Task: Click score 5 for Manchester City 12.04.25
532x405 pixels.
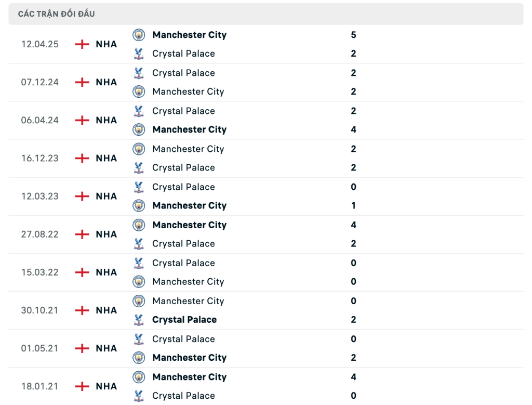Action: 353,35
